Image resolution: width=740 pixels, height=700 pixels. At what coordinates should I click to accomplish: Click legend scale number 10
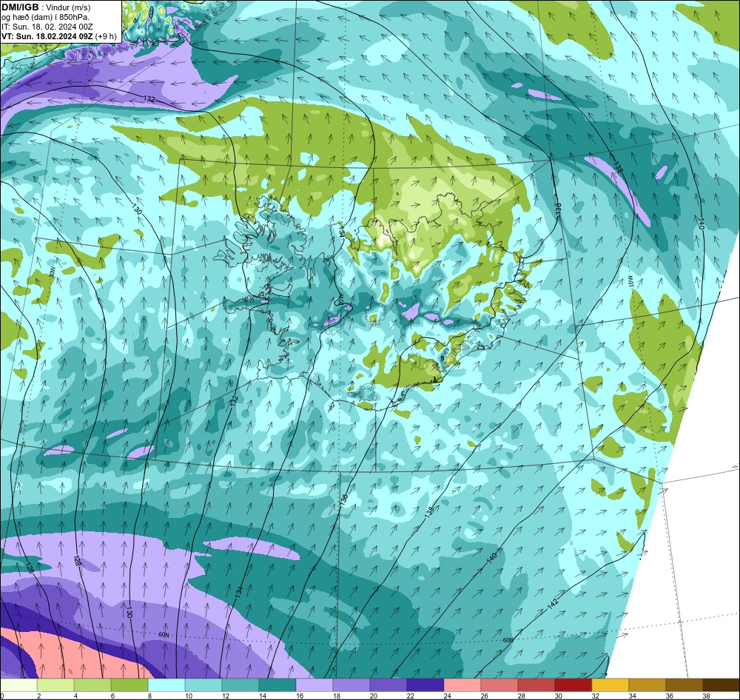coord(188,696)
